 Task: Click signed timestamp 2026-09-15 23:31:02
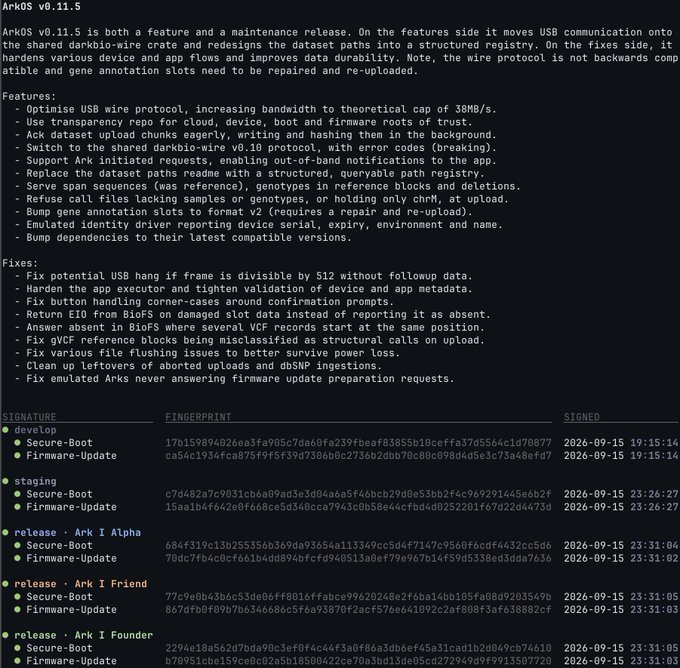tap(621, 558)
